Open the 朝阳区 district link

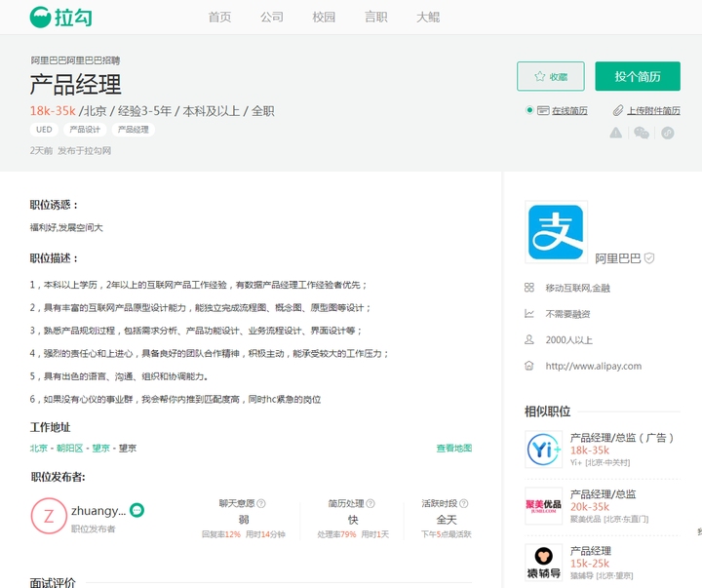70,448
